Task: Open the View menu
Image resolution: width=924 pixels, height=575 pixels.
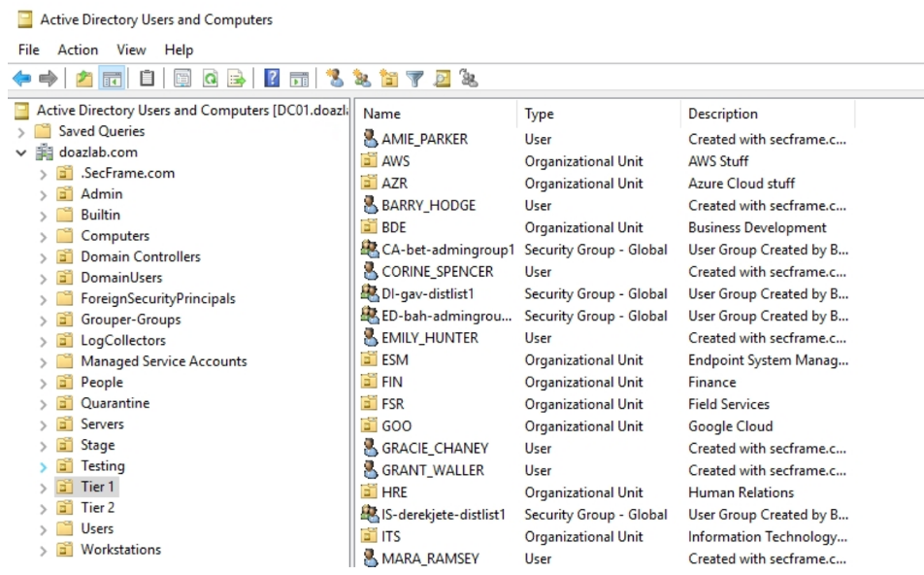Action: click(x=131, y=50)
